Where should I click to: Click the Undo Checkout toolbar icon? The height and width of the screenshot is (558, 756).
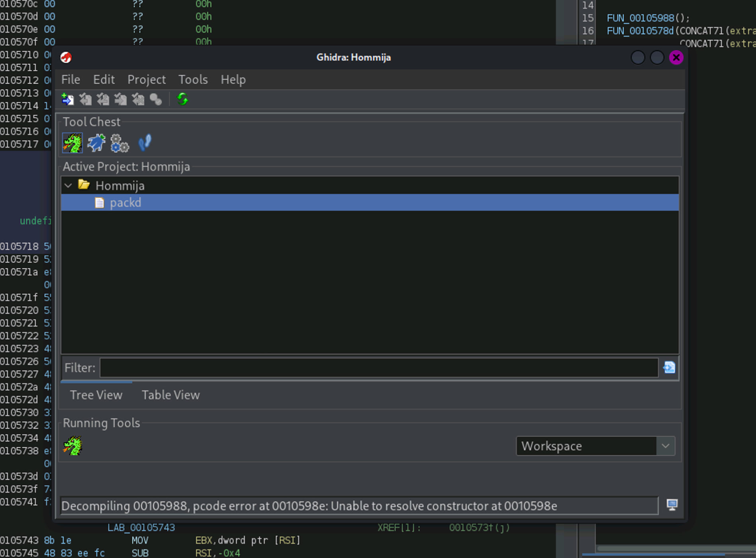pyautogui.click(x=138, y=99)
